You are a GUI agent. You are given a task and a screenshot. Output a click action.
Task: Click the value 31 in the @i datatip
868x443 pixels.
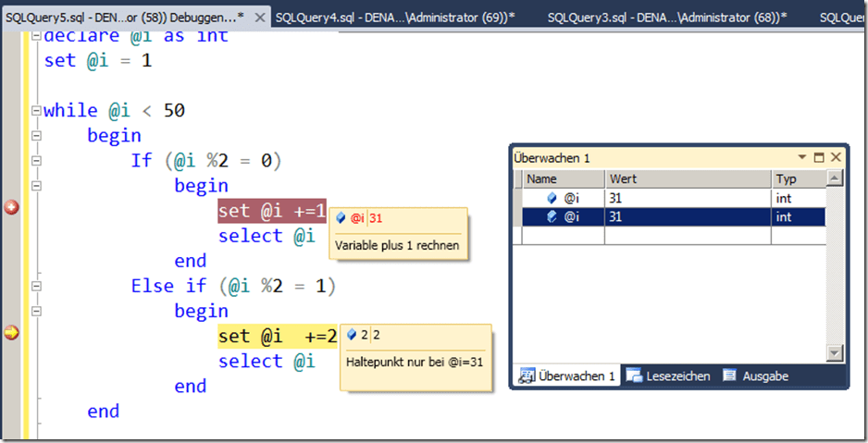[376, 218]
